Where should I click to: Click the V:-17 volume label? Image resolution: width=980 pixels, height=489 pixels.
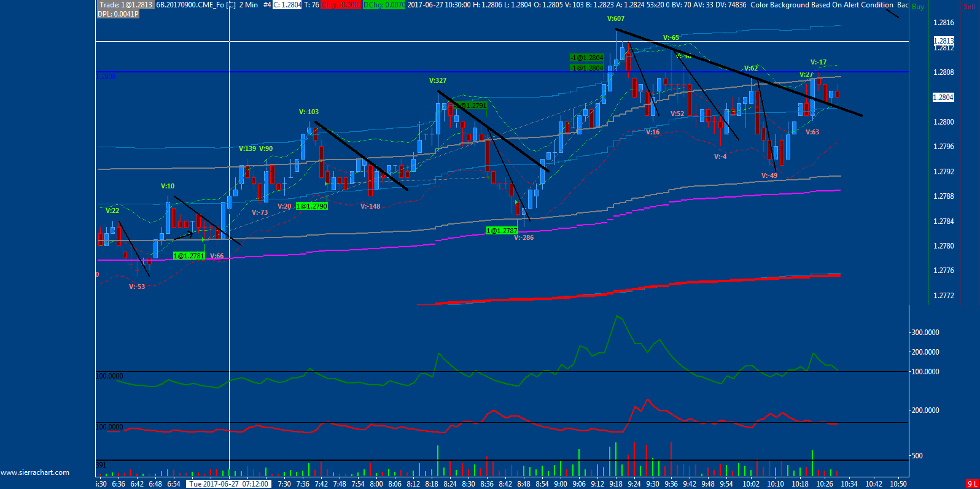819,62
